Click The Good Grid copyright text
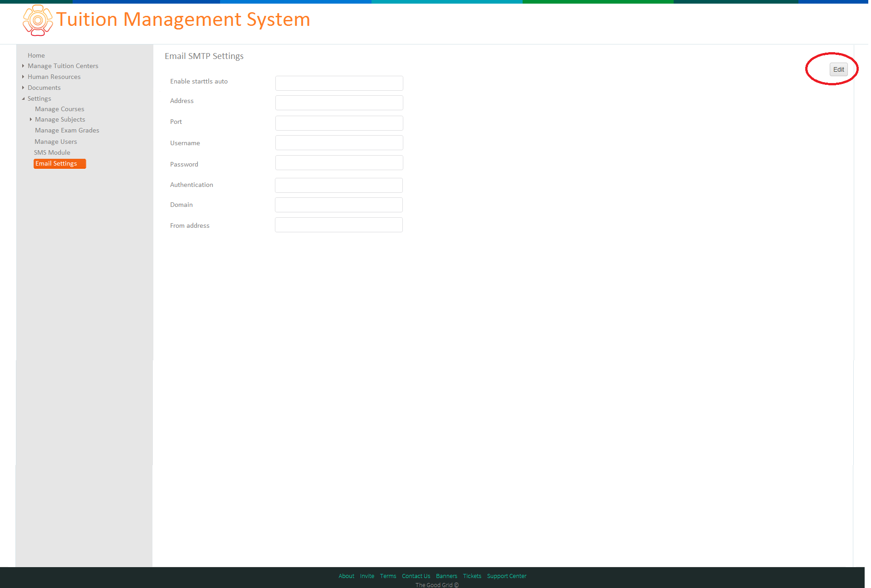The height and width of the screenshot is (588, 871). (437, 585)
